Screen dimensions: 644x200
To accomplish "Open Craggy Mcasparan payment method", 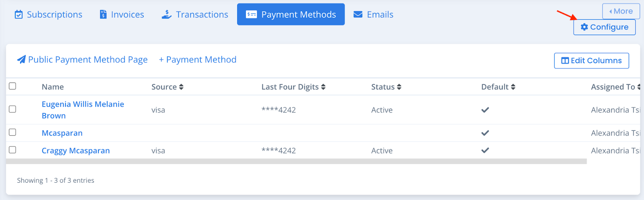I will [76, 151].
